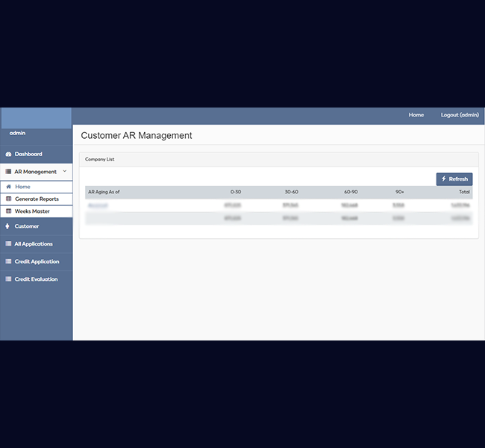Click the Generate Reports grid icon
This screenshot has width=485, height=448.
pos(9,199)
